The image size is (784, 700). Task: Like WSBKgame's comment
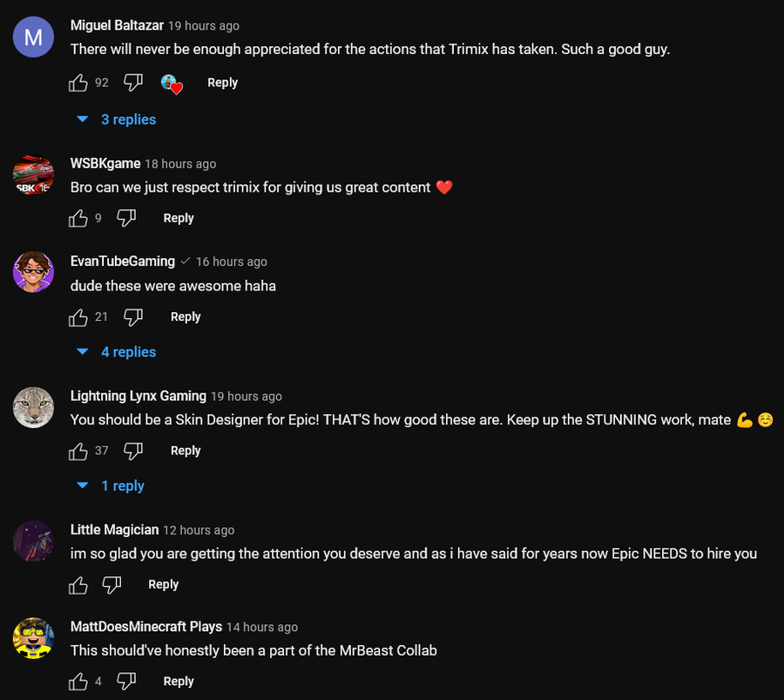tap(78, 218)
